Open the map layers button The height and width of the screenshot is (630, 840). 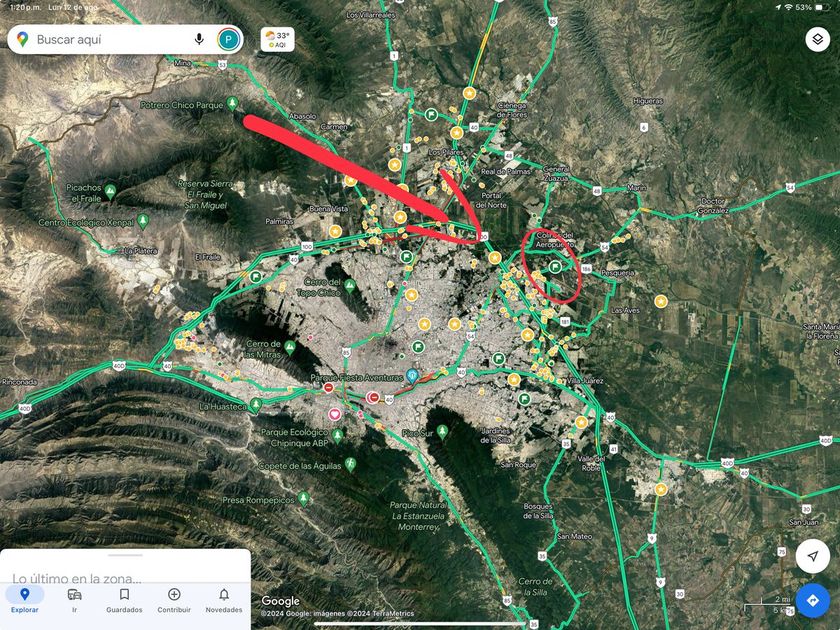pos(817,39)
